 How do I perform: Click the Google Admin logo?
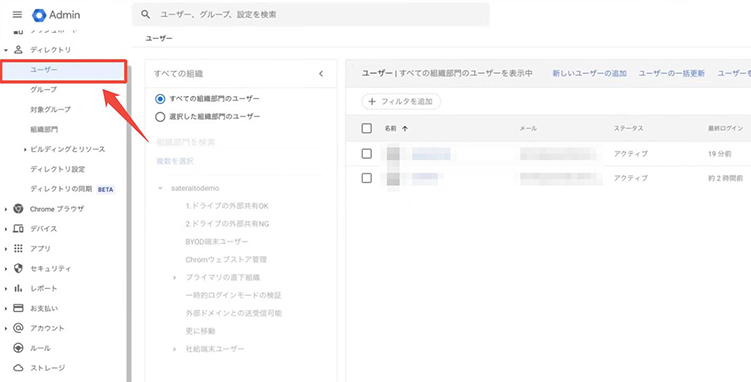coord(56,15)
